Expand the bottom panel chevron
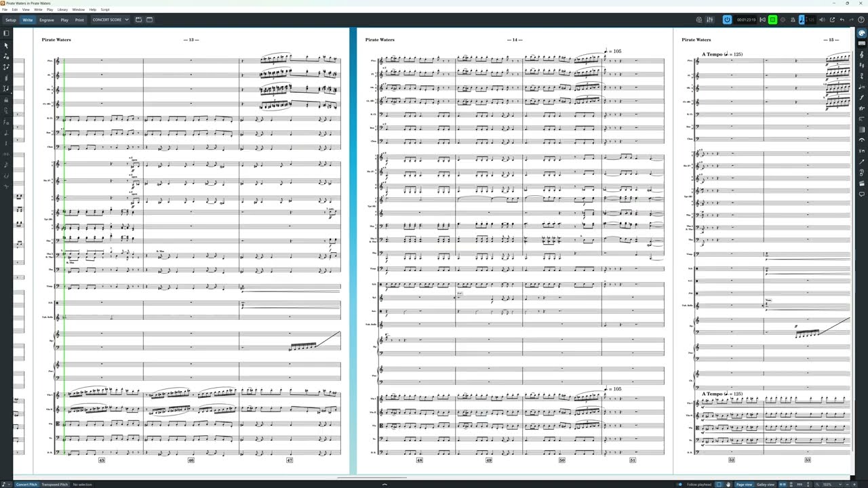The width and height of the screenshot is (868, 488). [384, 484]
